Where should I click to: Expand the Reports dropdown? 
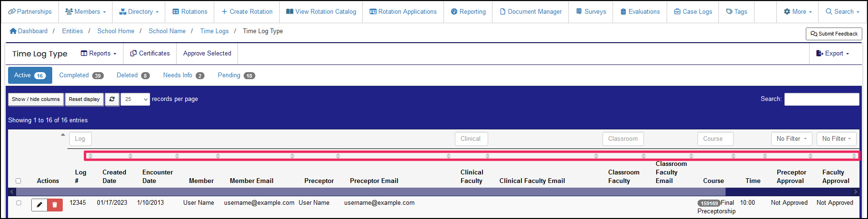pyautogui.click(x=98, y=54)
